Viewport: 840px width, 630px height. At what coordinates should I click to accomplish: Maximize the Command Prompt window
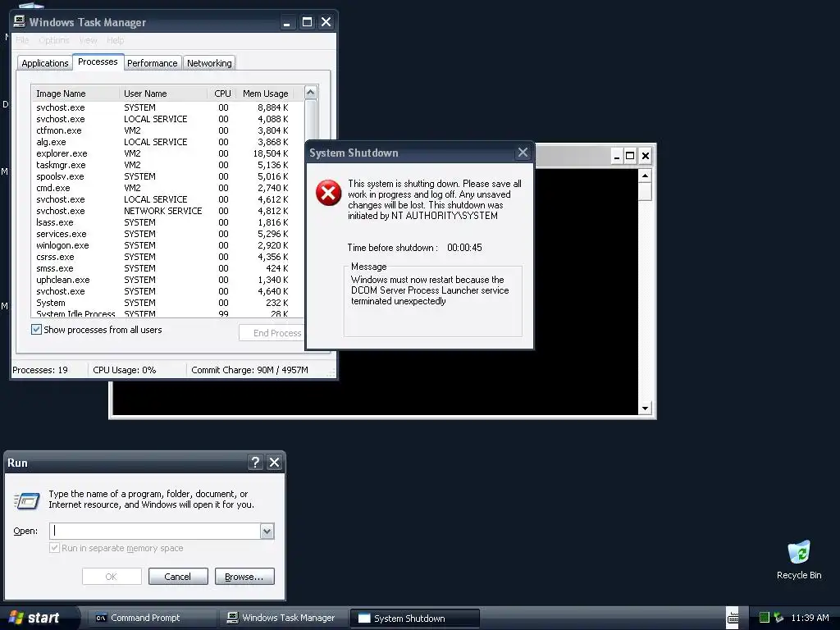pyautogui.click(x=631, y=156)
